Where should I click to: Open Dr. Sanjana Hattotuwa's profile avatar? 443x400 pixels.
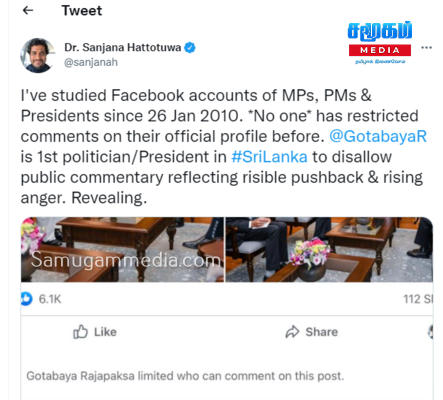click(x=37, y=55)
